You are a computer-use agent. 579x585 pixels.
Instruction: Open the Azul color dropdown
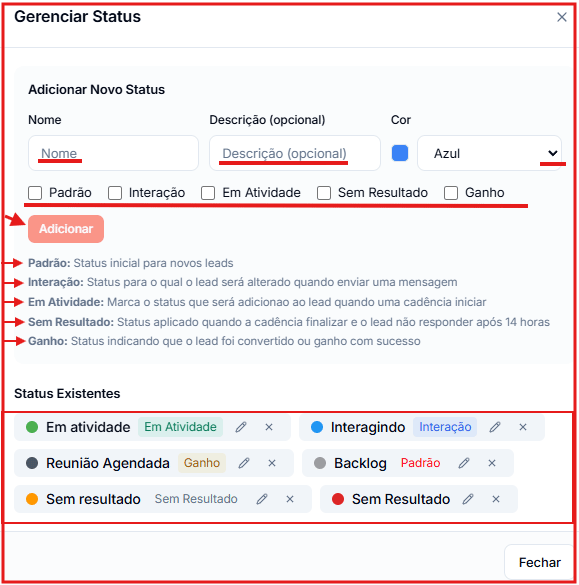[x=489, y=153]
